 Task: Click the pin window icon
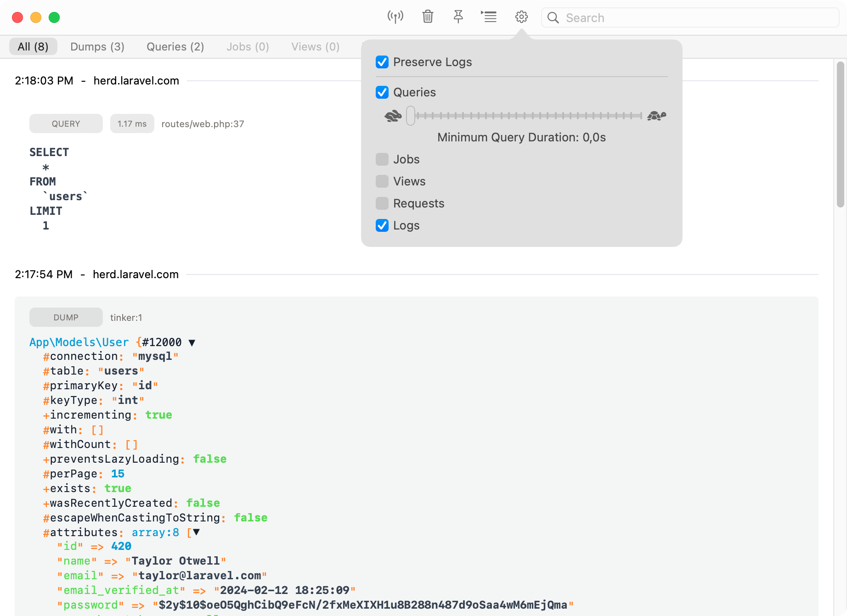point(458,17)
